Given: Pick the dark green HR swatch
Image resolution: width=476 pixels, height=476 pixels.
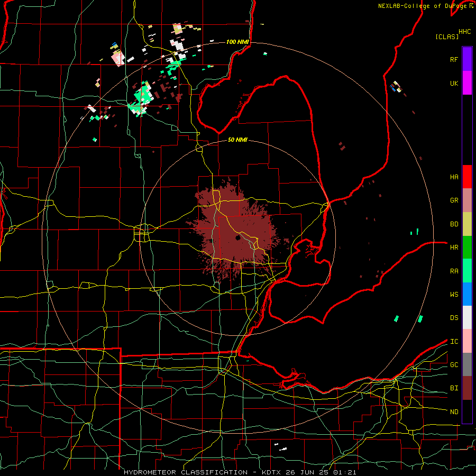Looking at the screenshot, I should 467,248.
